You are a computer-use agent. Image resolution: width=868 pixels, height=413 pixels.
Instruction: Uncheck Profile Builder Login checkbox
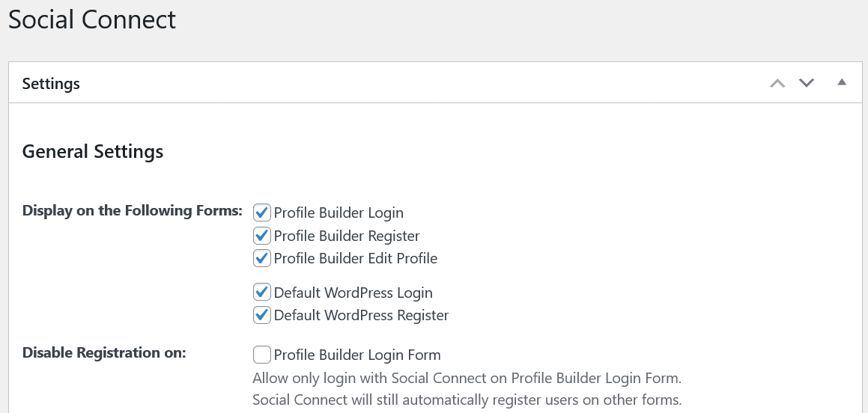pos(262,212)
